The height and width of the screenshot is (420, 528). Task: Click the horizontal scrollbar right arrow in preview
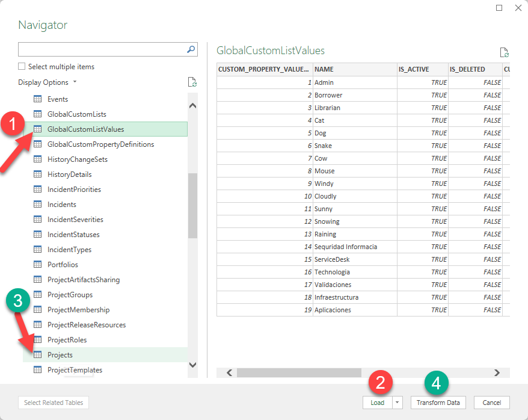click(x=497, y=373)
